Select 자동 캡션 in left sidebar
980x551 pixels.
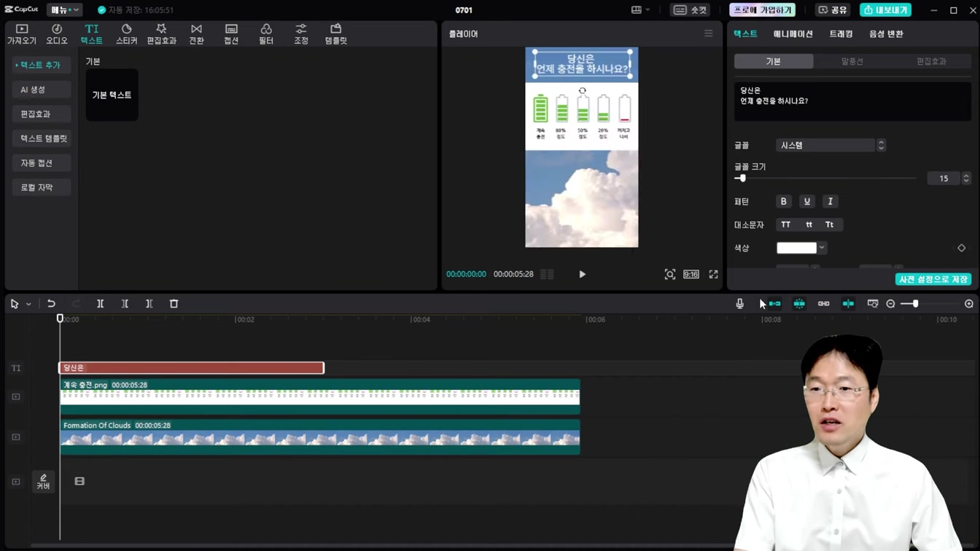pos(41,163)
